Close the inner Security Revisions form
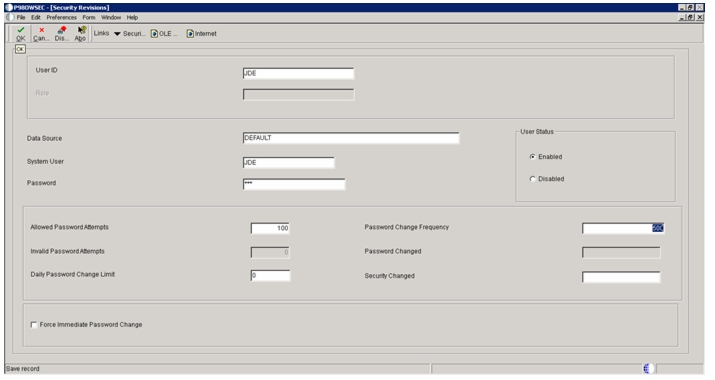The height and width of the screenshot is (380, 715). coord(700,17)
